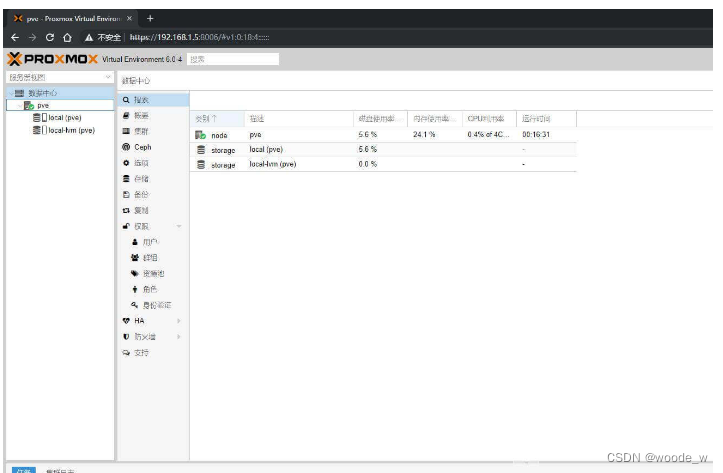
Task: Click the Search magnifier icon in the datacenter menu
Action: (x=126, y=100)
